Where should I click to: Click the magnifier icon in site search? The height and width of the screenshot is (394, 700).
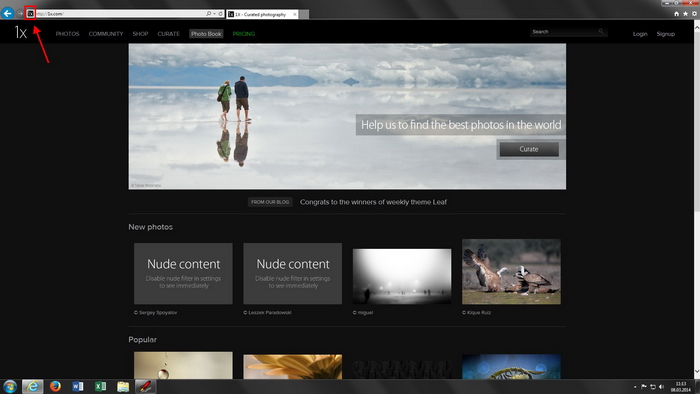point(601,32)
